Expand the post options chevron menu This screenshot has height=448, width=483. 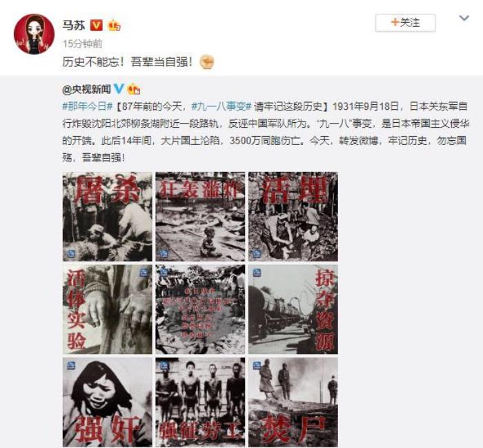464,19
